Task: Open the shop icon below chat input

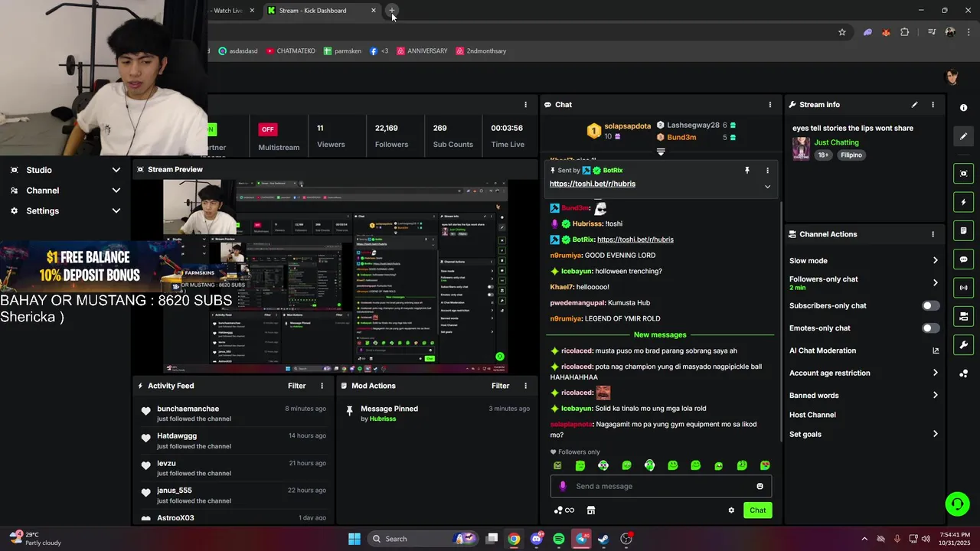Action: [591, 510]
